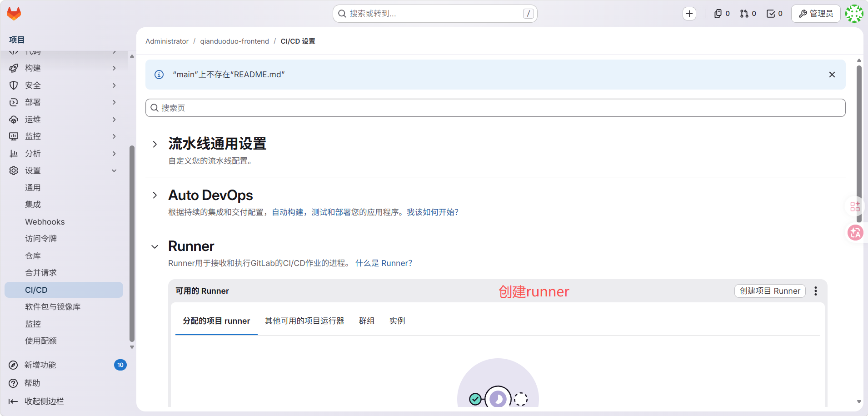
Task: Click the Deploy icon in sidebar
Action: (14, 102)
